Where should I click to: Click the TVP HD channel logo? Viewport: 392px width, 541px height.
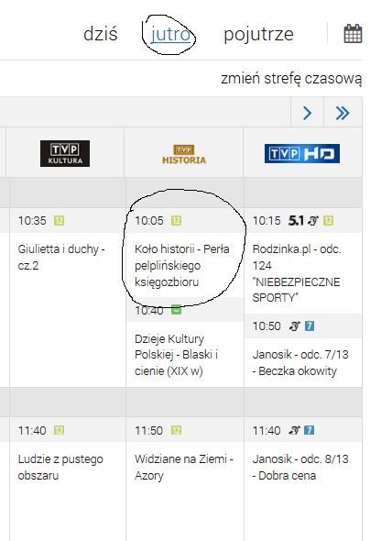(x=302, y=153)
